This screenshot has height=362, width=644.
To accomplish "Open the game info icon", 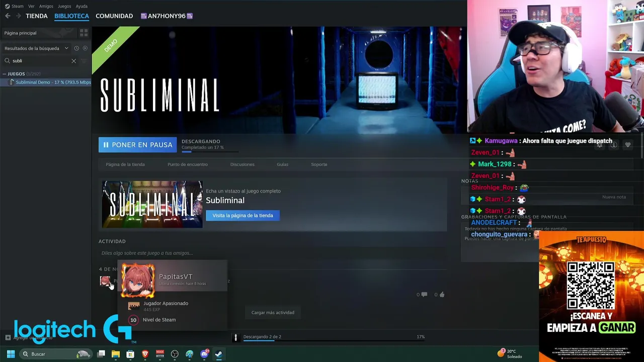I will tap(614, 145).
